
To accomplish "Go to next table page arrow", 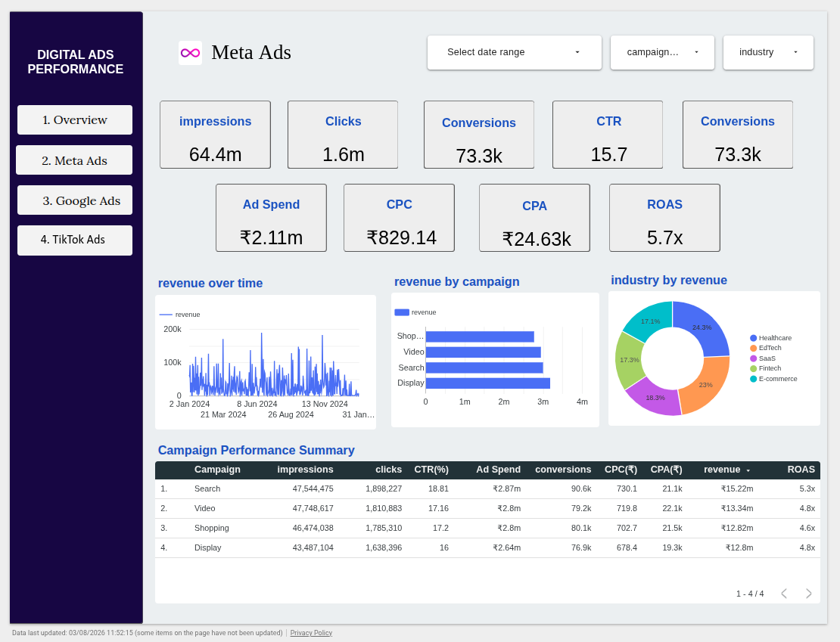I will click(x=808, y=594).
